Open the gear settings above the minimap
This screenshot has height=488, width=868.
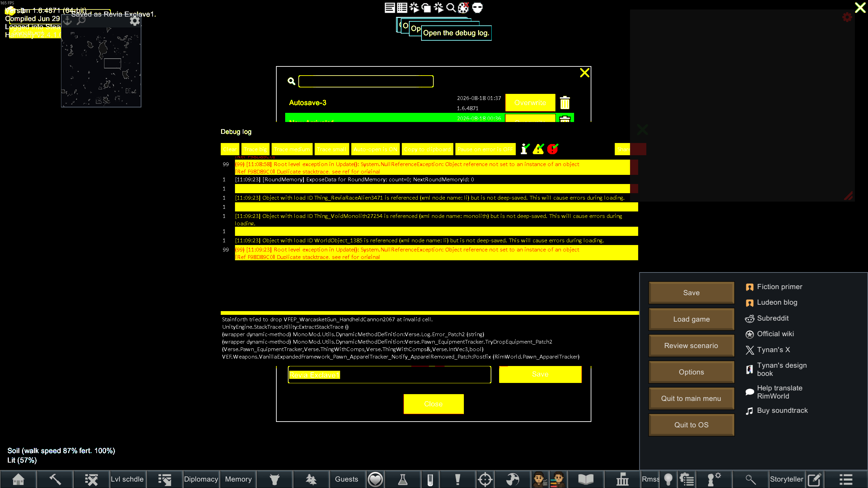(135, 21)
